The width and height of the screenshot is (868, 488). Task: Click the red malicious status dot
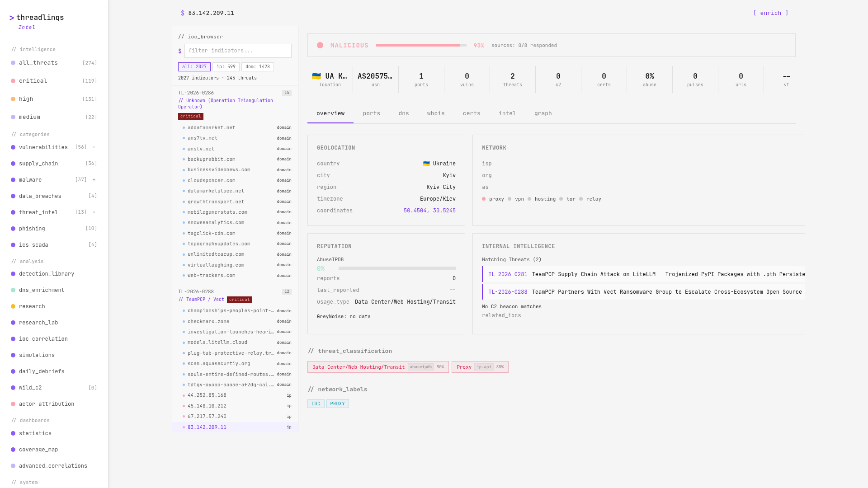320,45
